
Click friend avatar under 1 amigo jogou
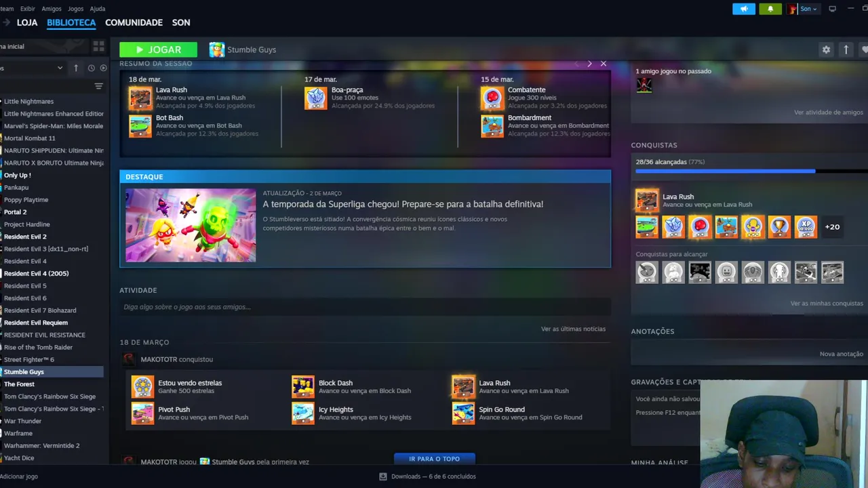click(x=644, y=85)
